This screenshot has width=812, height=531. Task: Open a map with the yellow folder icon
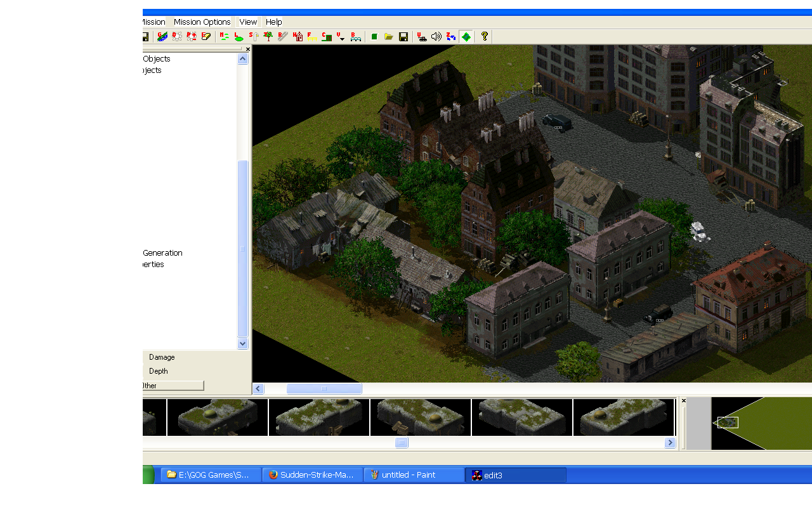click(x=389, y=37)
